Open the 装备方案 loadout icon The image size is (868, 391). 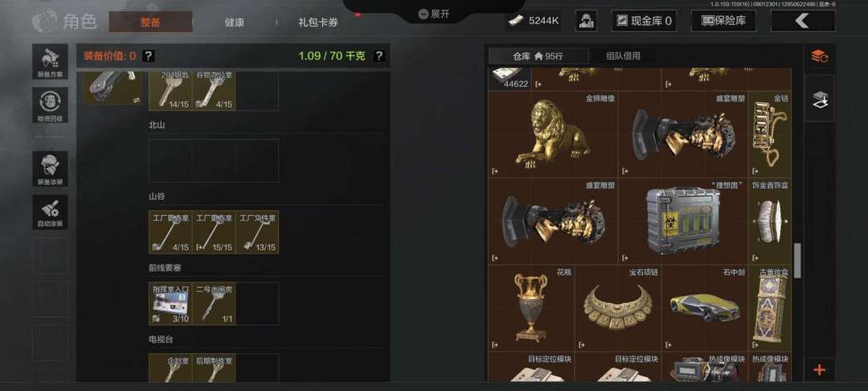point(50,61)
